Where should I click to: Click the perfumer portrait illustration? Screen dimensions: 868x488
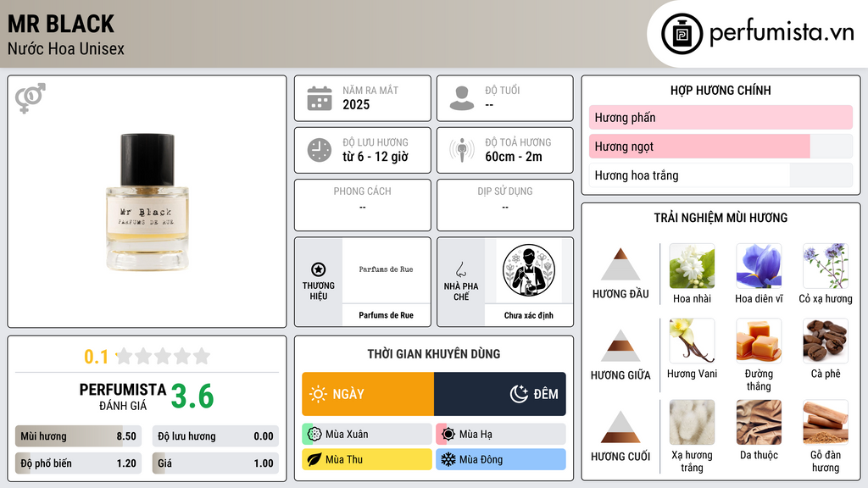(529, 270)
